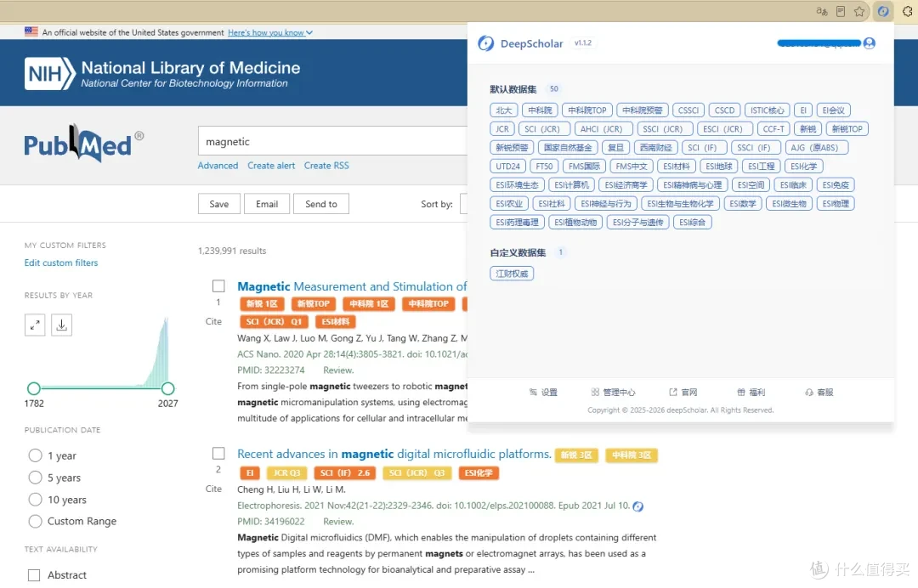Click the DeepScholar extension icon in browser toolbar

pyautogui.click(x=883, y=11)
